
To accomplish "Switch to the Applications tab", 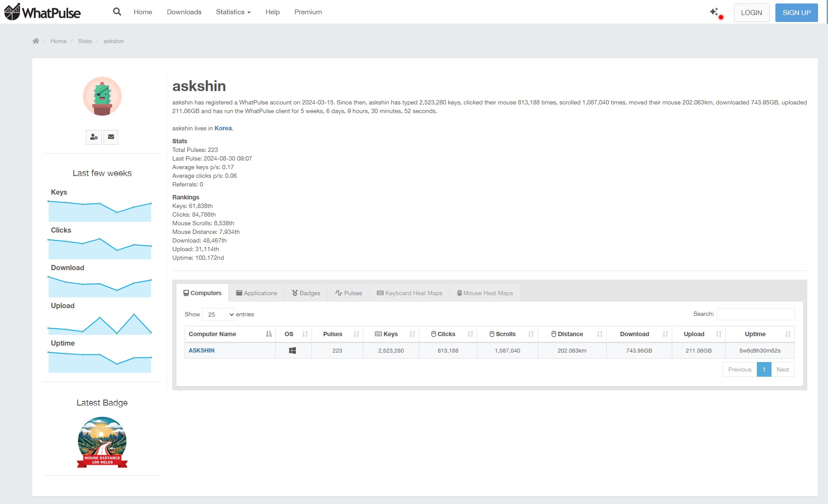I will tap(257, 293).
